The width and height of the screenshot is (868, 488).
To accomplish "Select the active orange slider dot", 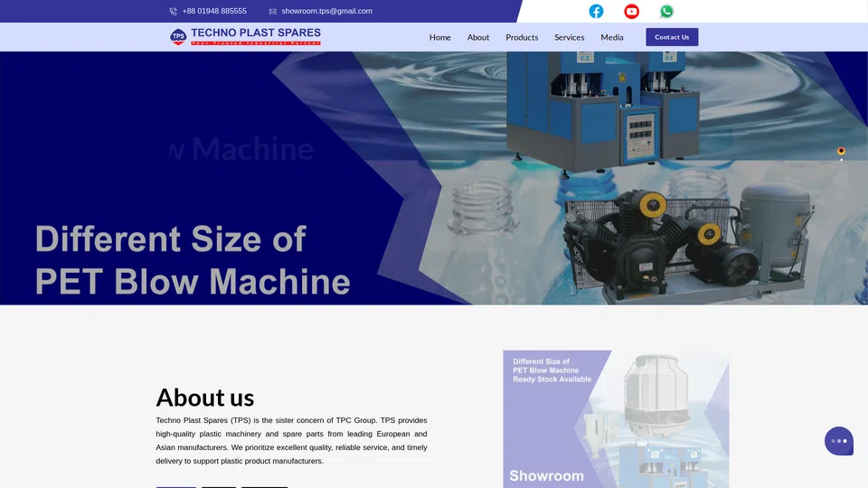I will pyautogui.click(x=841, y=151).
